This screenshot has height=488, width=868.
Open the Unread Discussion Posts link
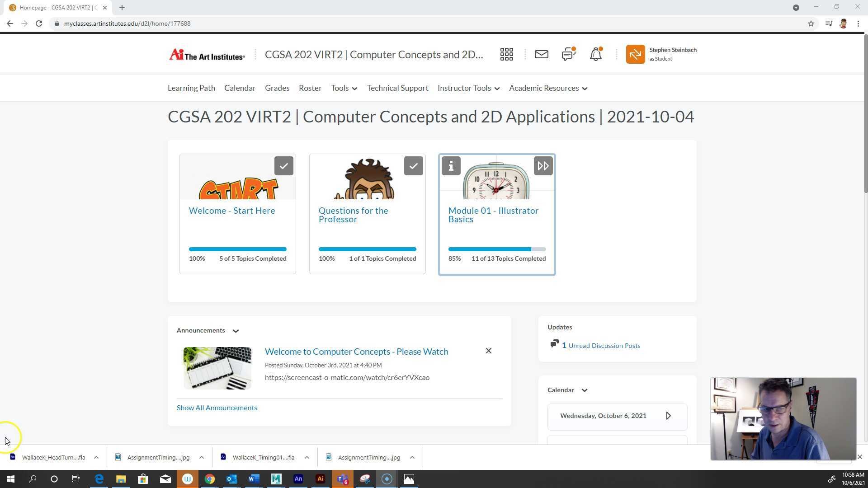pyautogui.click(x=604, y=346)
